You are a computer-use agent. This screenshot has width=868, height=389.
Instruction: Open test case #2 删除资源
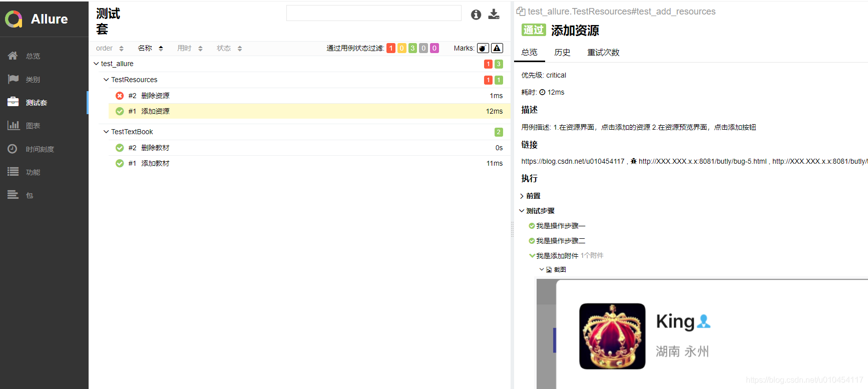pos(309,96)
